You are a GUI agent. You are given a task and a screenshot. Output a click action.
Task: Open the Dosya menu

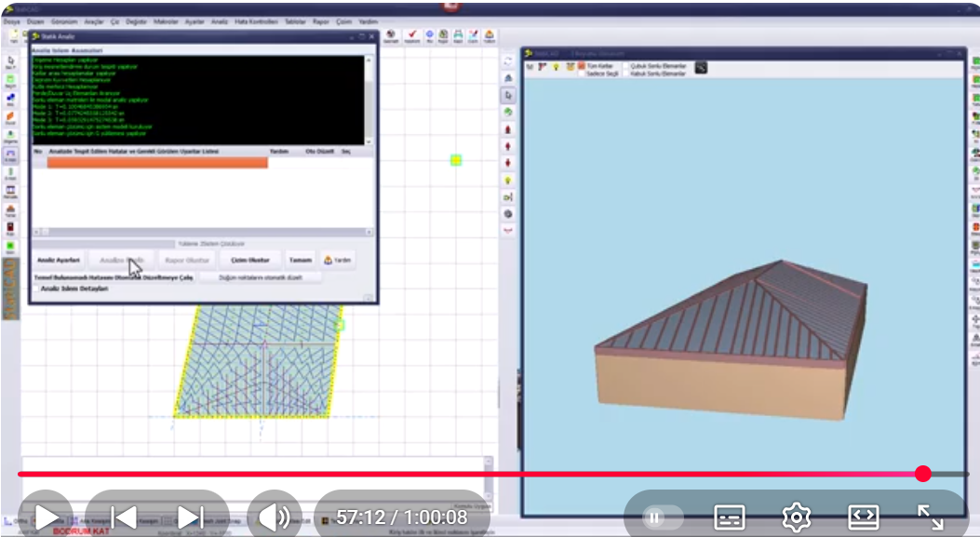click(14, 20)
